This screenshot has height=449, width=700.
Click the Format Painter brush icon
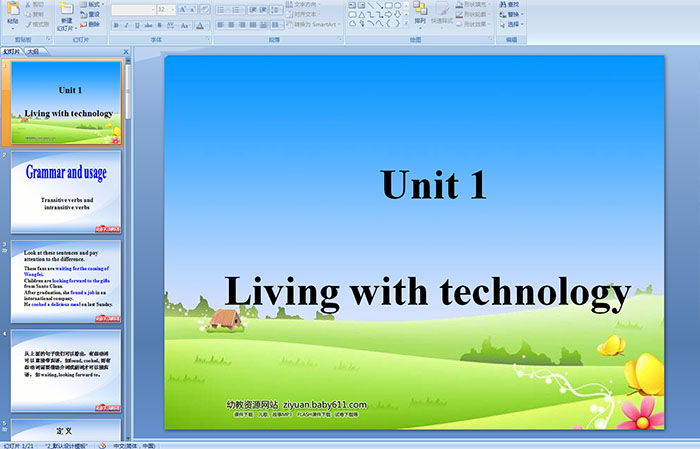(x=28, y=24)
